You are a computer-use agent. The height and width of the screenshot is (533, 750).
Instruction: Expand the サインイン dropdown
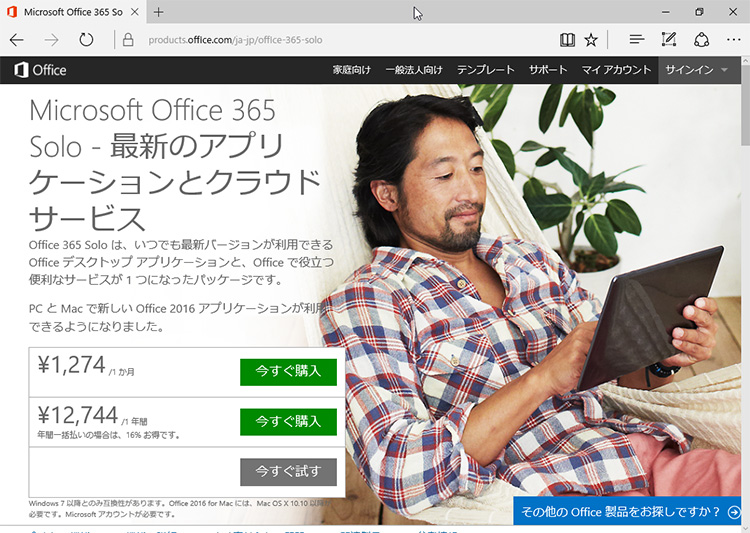coord(696,70)
